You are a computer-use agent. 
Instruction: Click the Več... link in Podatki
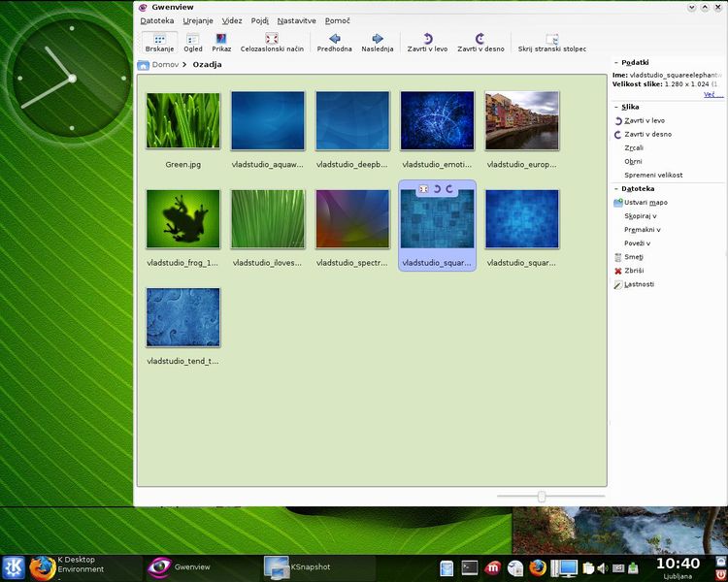(x=711, y=95)
